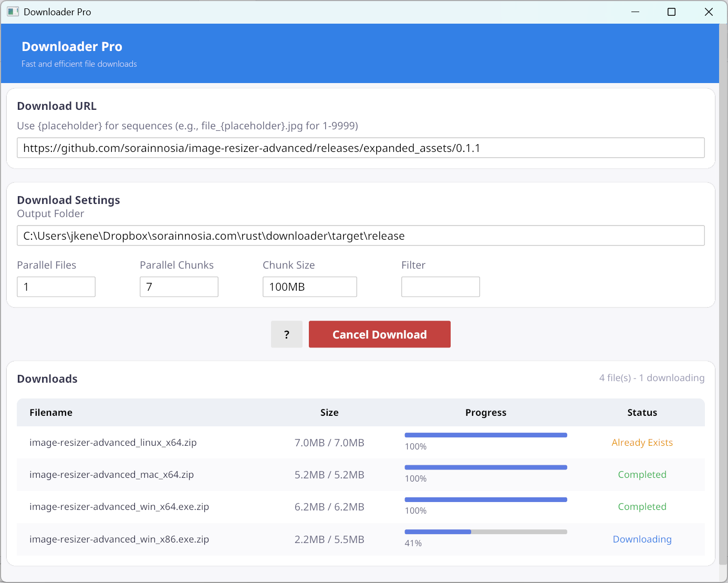Open the Downloading status link

pos(642,539)
